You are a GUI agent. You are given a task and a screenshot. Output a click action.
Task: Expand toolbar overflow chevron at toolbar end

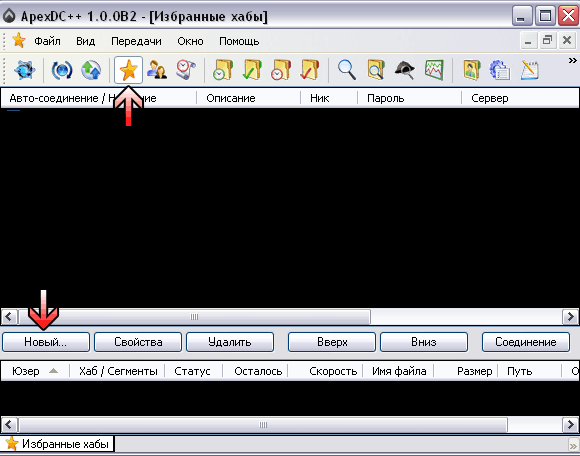click(573, 60)
